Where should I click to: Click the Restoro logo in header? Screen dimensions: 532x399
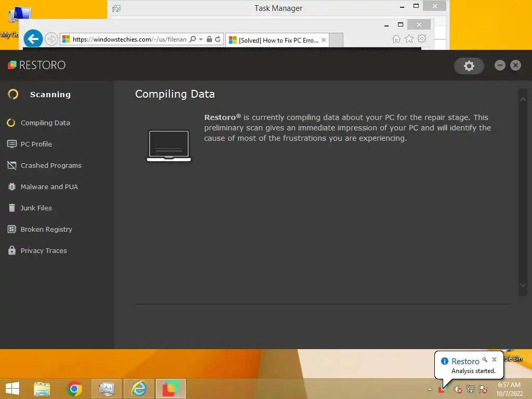[37, 65]
